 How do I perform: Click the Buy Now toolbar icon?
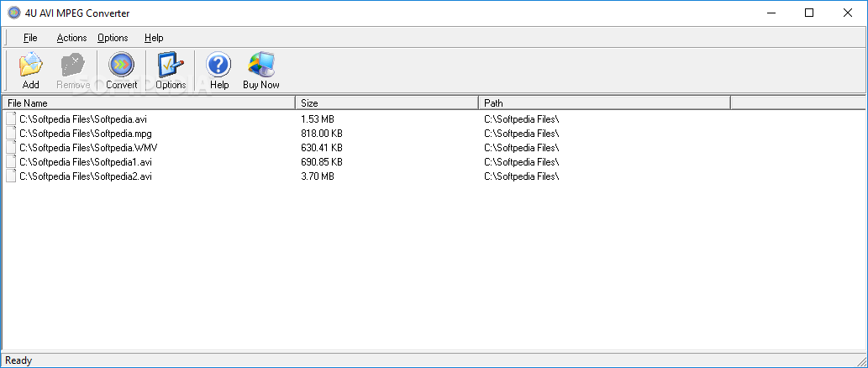pos(261,65)
